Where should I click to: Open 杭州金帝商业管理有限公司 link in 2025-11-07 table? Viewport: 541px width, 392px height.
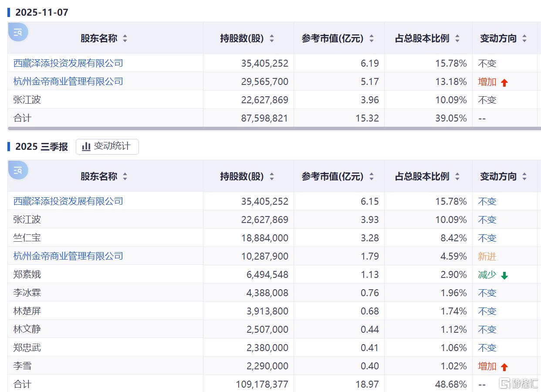coord(68,81)
